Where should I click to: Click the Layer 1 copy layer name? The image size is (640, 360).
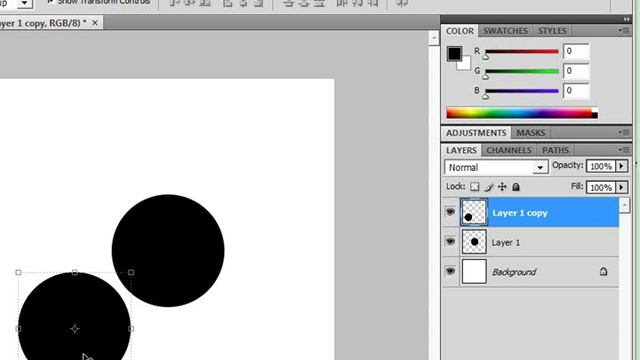click(x=520, y=213)
